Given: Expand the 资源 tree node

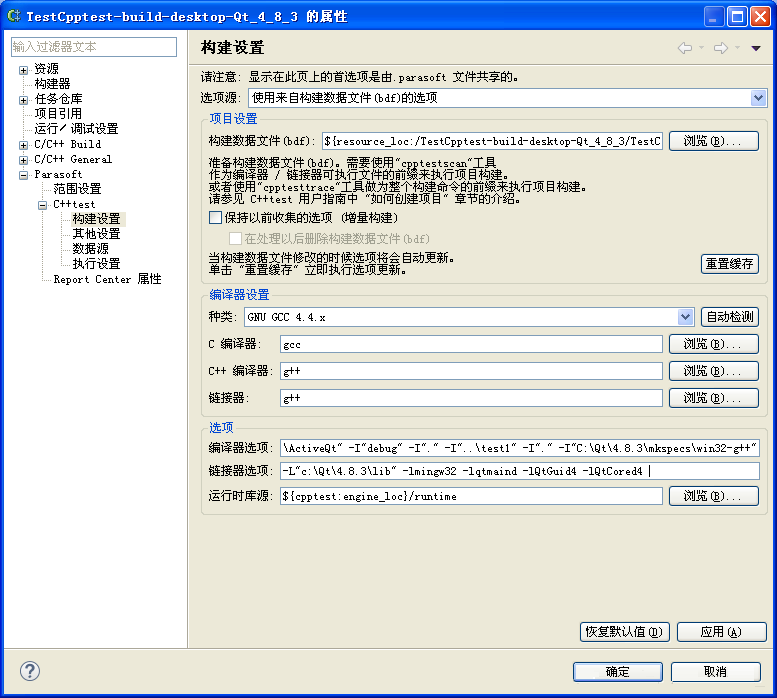Looking at the screenshot, I should tap(23, 70).
